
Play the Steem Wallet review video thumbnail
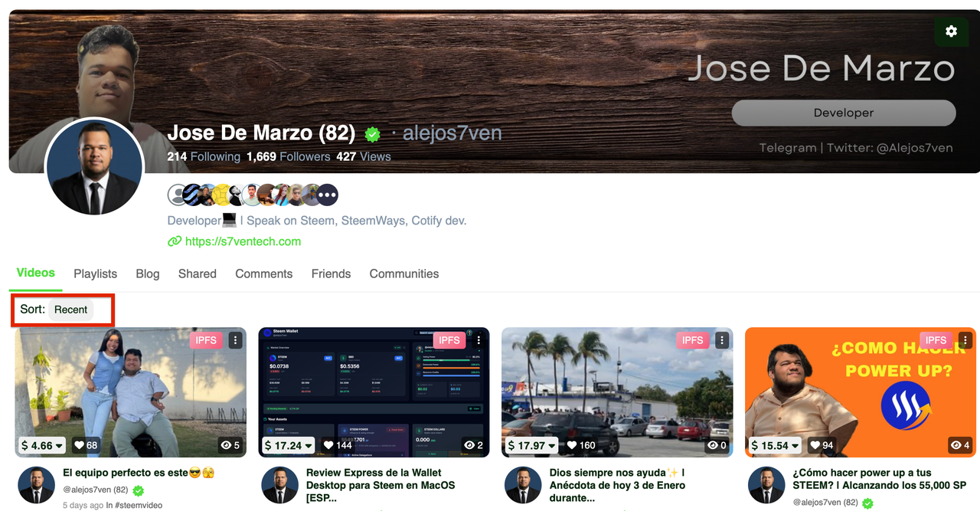374,392
